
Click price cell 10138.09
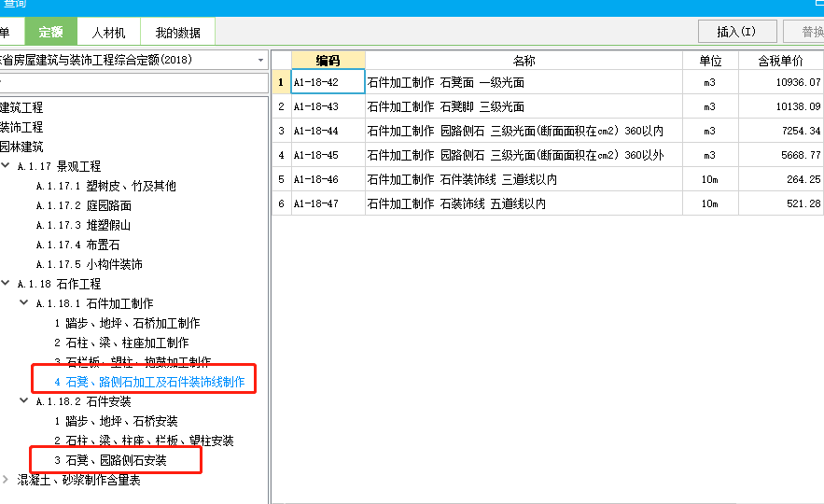(x=781, y=106)
